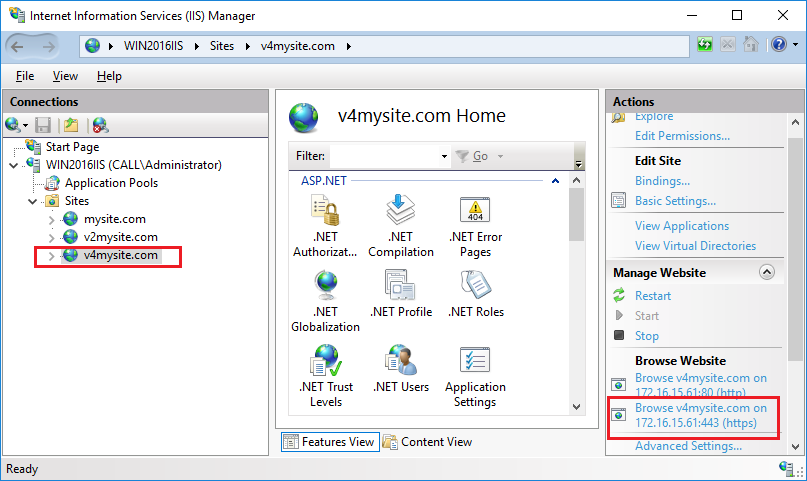Click inside the Filter input field
Image resolution: width=807 pixels, height=481 pixels.
(x=384, y=156)
